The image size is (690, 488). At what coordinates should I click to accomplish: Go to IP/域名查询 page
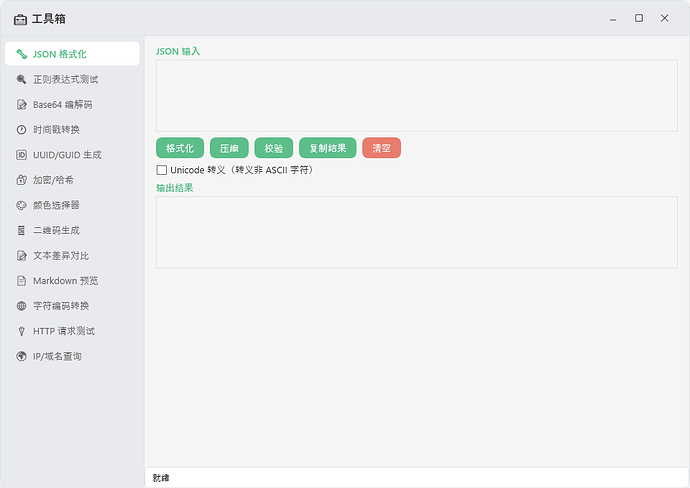[x=72, y=356]
